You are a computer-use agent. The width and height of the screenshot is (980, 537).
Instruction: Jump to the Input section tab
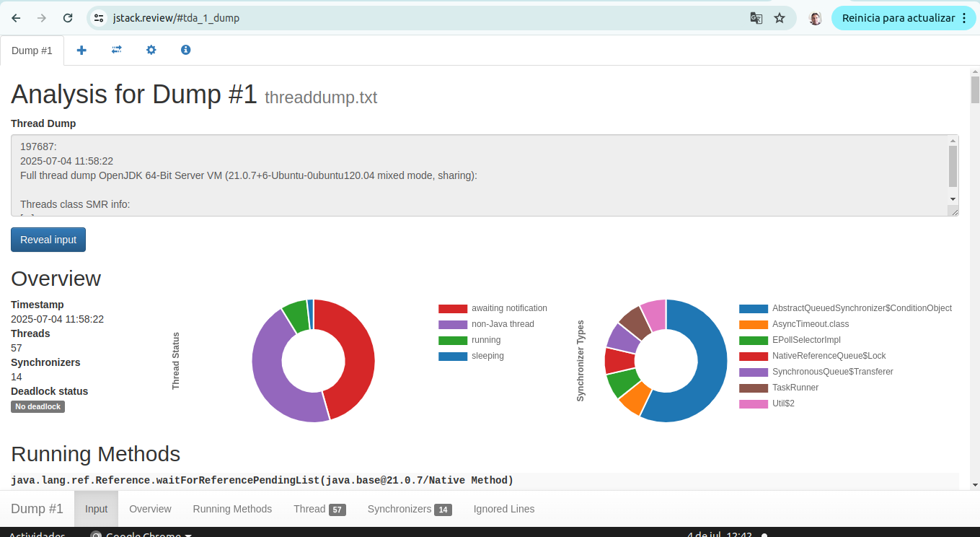click(x=96, y=509)
